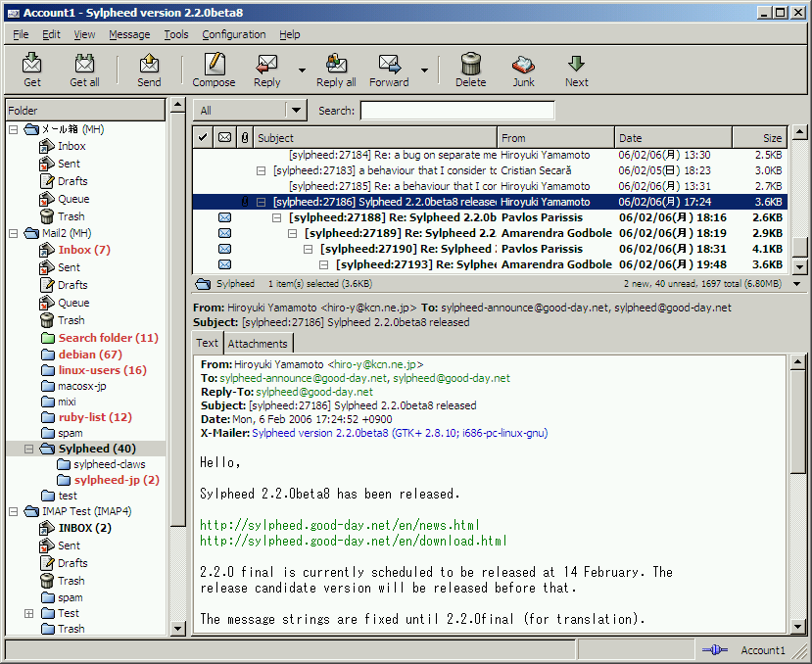Click the mark column header checkmark icon
This screenshot has height=664, width=812.
(x=203, y=137)
